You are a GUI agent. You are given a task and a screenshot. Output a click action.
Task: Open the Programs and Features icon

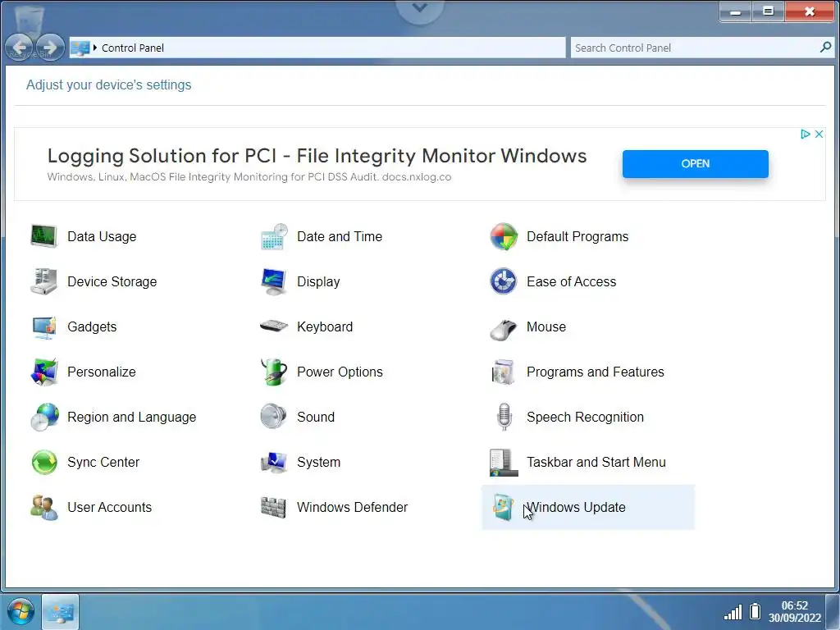coord(504,372)
